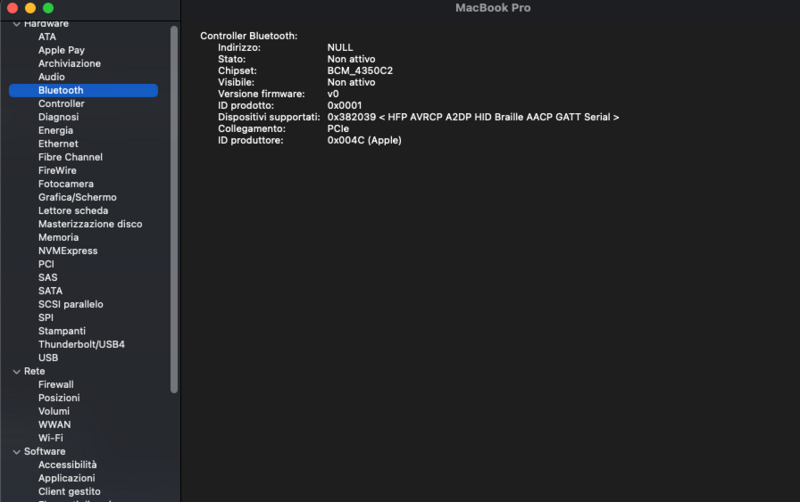Select NVMExpress in the sidebar
This screenshot has height=502, width=800.
68,250
